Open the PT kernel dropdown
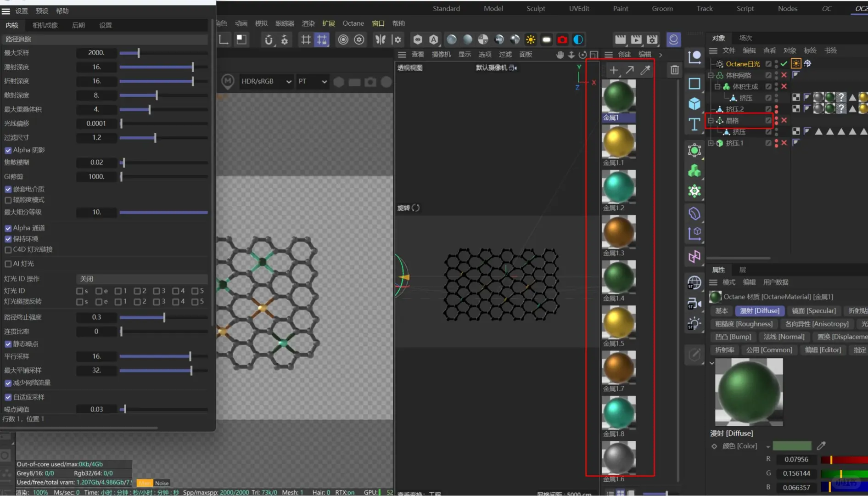This screenshot has width=868, height=496. pyautogui.click(x=312, y=82)
